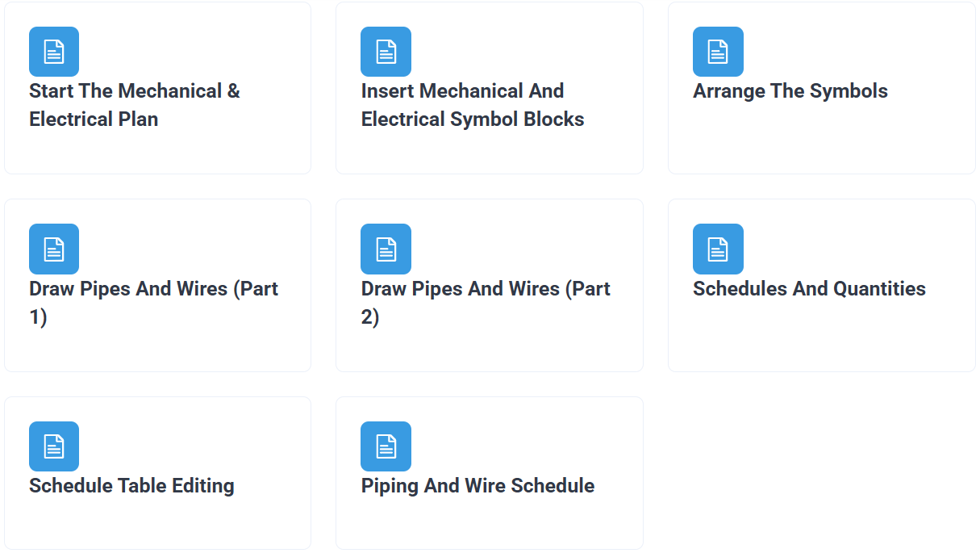Click the document icon above Piping And Wire Schedule
The image size is (980, 553).
pyautogui.click(x=386, y=446)
